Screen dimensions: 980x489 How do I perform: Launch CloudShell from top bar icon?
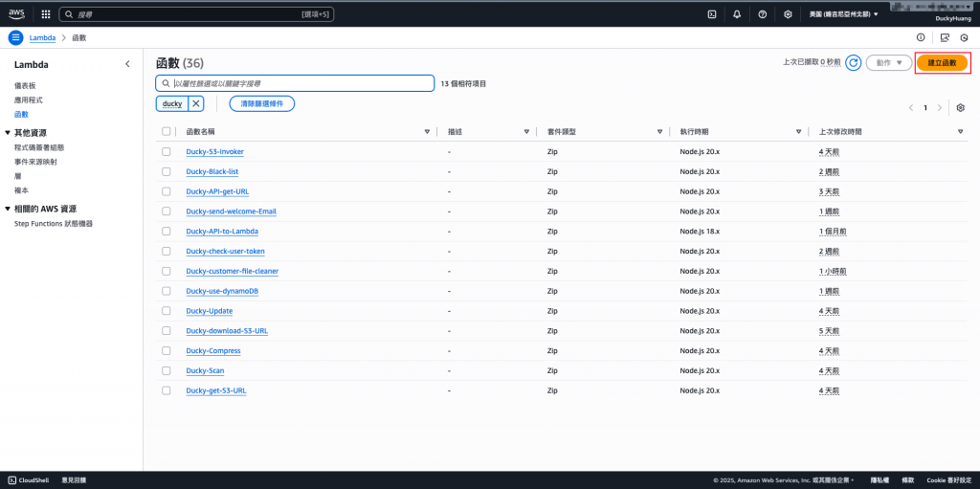[x=711, y=13]
